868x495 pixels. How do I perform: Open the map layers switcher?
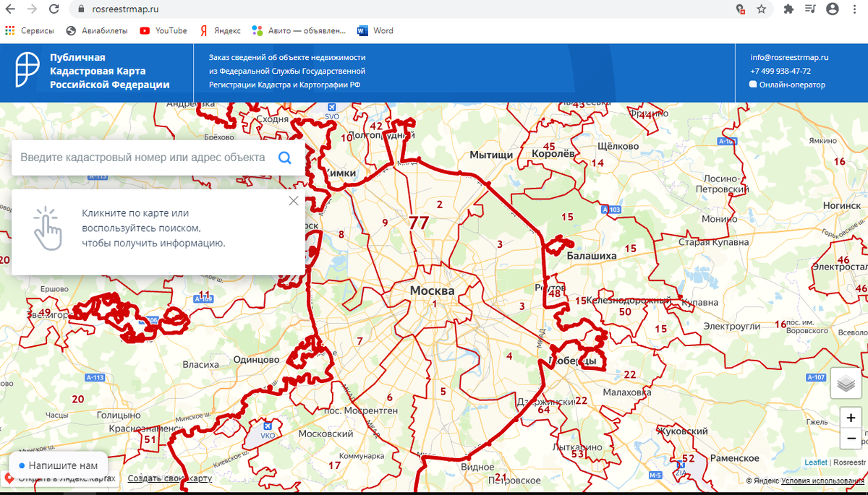click(846, 384)
